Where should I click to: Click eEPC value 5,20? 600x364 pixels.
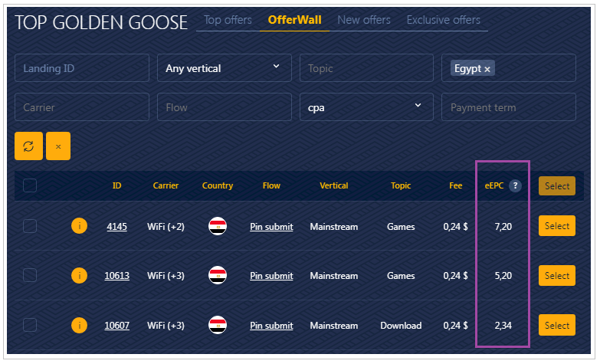(x=503, y=276)
